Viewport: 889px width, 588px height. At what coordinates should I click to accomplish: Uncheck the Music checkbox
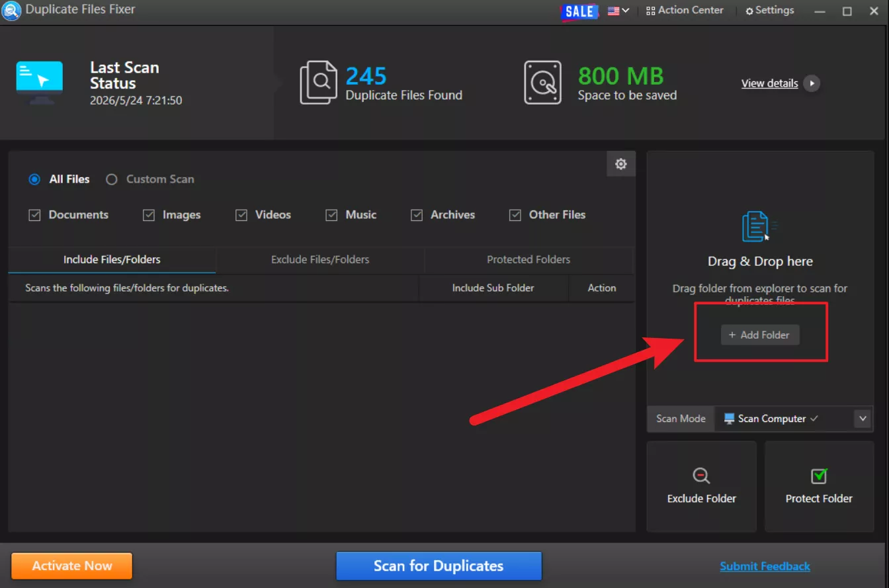click(331, 215)
